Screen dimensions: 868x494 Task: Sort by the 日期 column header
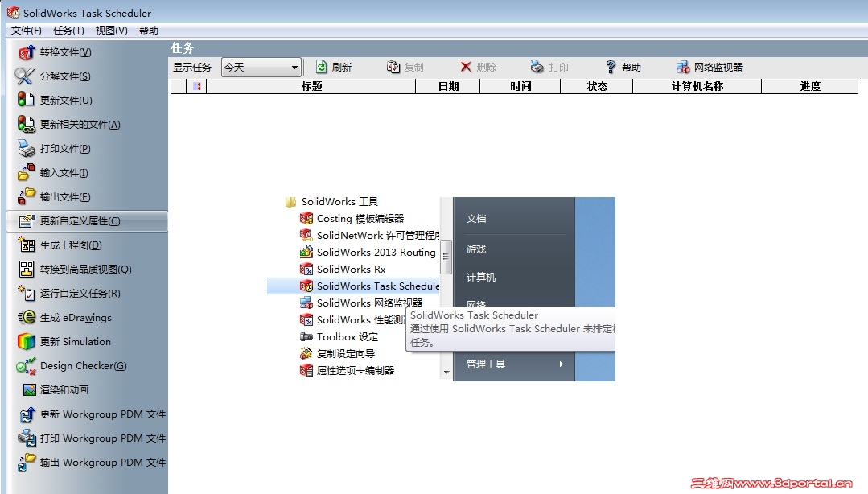pos(448,86)
